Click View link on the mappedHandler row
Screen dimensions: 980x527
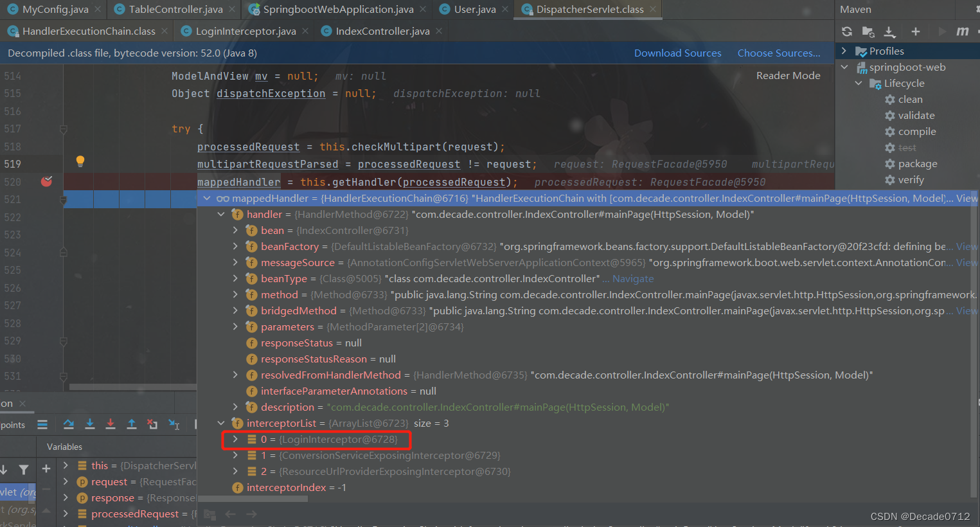click(x=967, y=198)
